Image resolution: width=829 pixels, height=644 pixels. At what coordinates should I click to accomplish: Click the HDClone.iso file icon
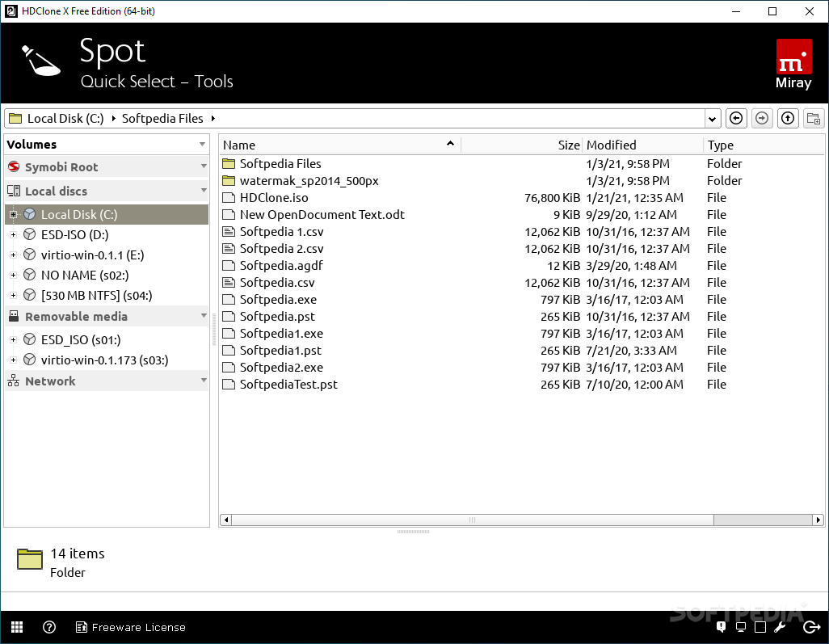coord(229,198)
